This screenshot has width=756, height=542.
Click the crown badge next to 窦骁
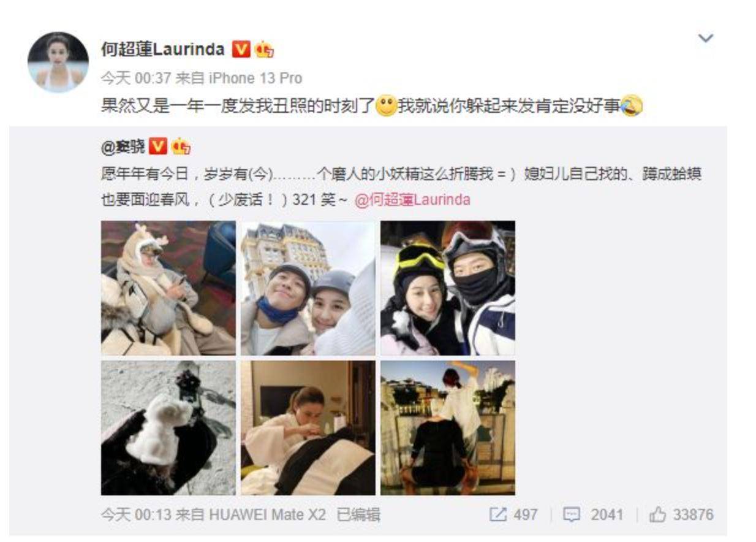[181, 147]
